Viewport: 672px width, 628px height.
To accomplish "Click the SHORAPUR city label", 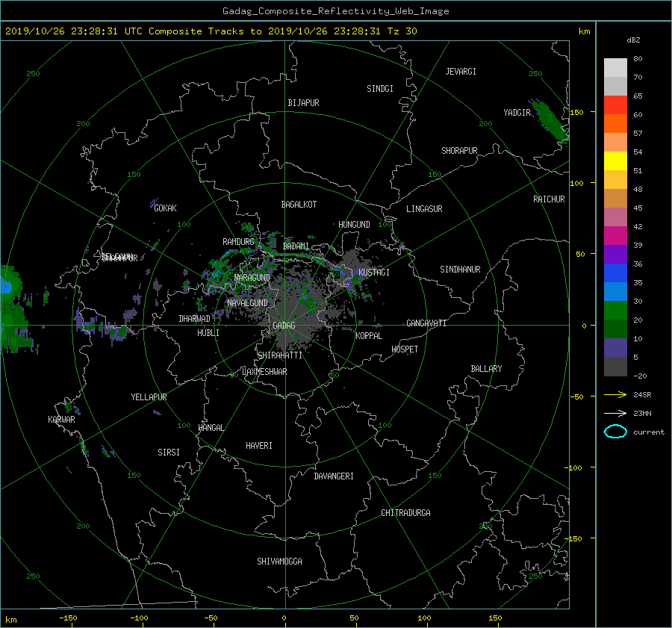I will coord(459,150).
